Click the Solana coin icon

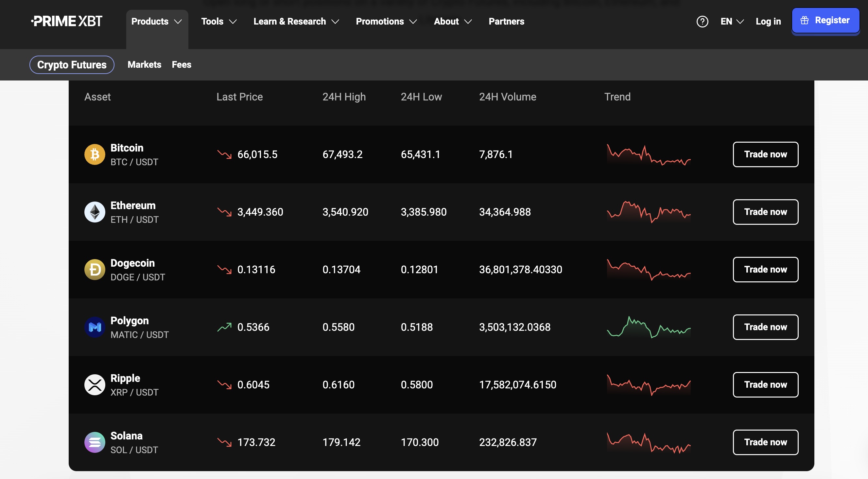[x=95, y=442]
